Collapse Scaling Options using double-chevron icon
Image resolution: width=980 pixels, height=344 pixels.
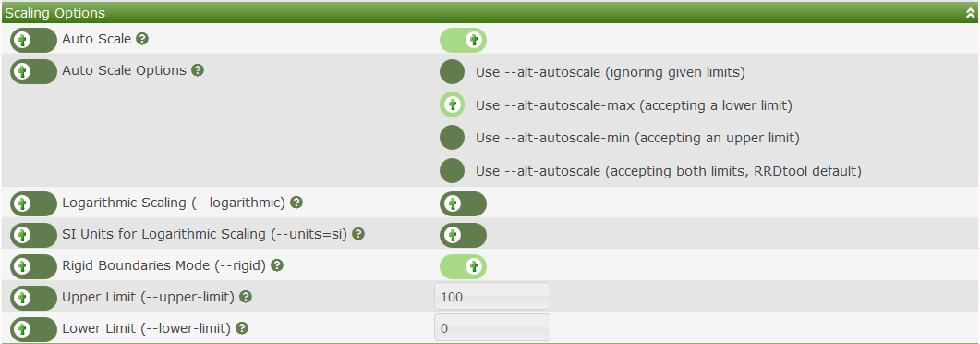[969, 12]
